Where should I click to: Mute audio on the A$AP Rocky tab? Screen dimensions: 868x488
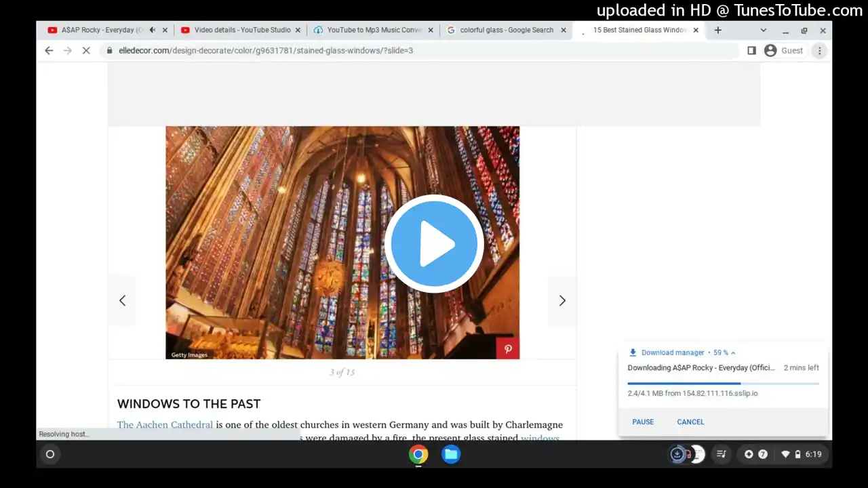(152, 30)
